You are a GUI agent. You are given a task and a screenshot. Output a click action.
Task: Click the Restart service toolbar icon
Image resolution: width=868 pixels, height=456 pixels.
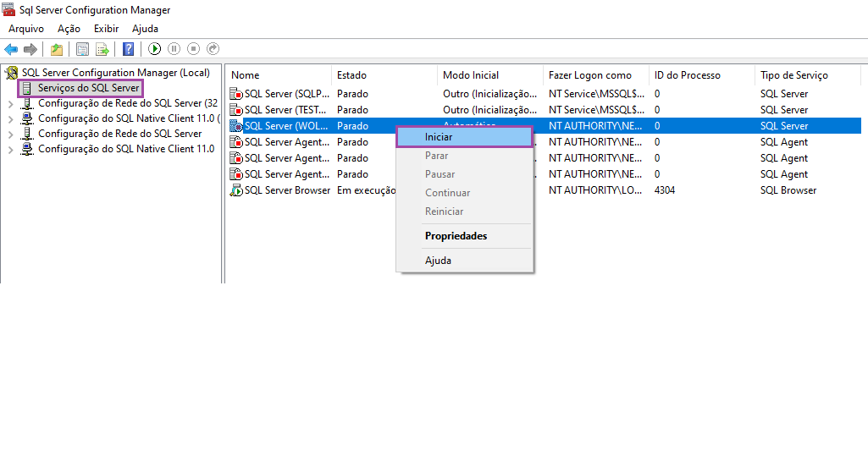[x=213, y=49]
